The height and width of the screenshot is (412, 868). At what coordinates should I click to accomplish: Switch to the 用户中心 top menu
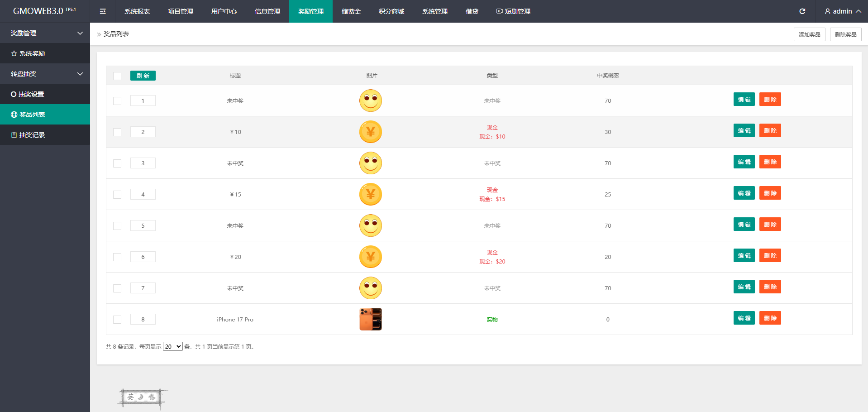224,11
